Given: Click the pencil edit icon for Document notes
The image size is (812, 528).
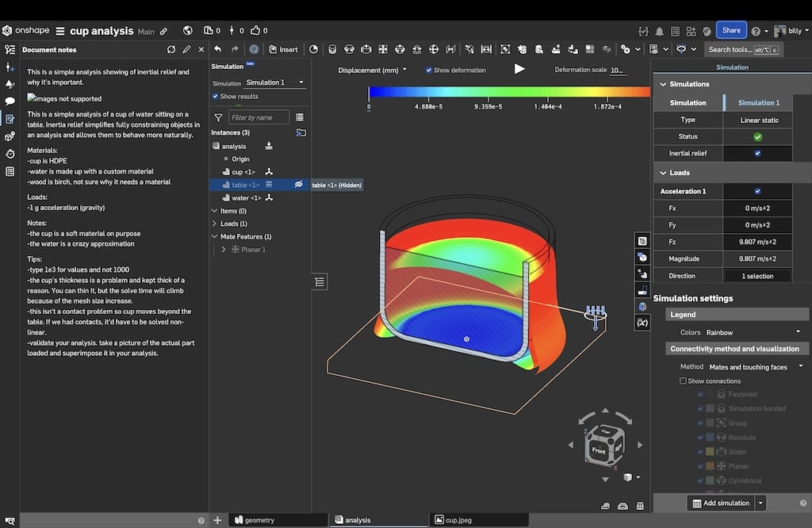Looking at the screenshot, I should [186, 50].
